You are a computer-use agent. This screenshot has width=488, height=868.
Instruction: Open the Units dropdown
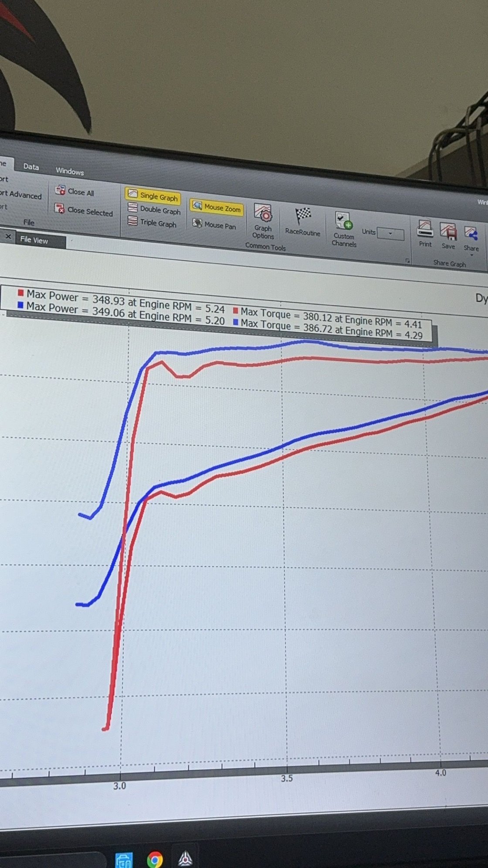(390, 234)
